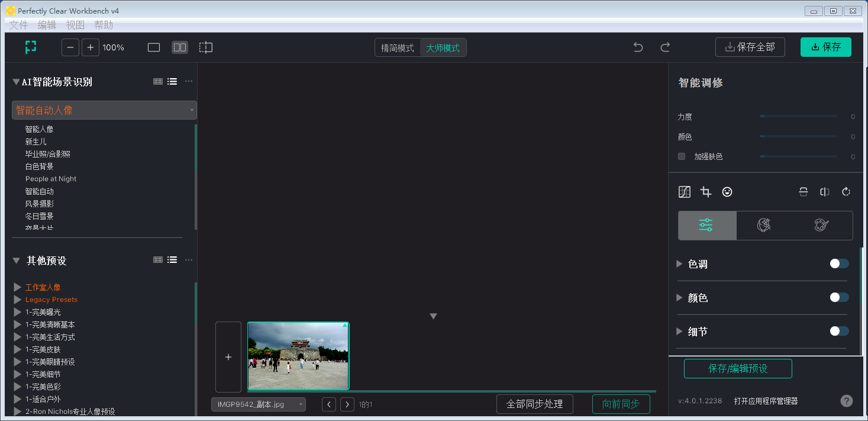Show AI scene presets as thumbnails

click(x=158, y=82)
